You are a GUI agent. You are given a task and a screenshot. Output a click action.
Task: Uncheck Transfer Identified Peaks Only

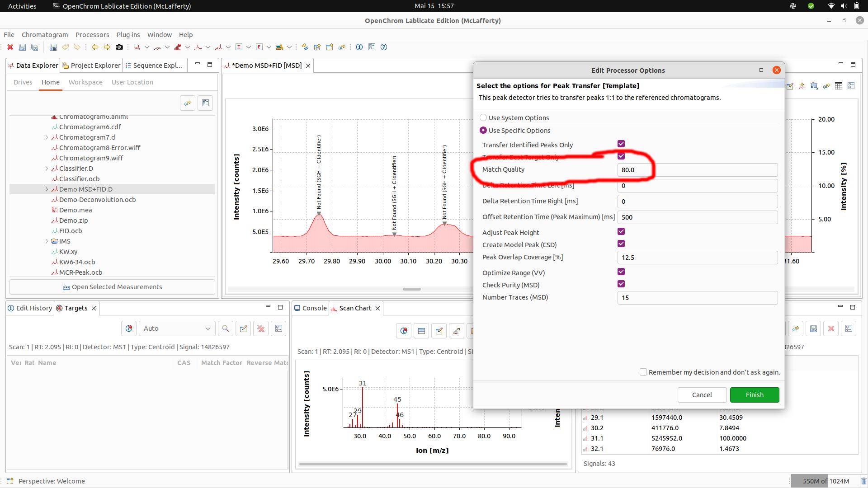coord(621,143)
